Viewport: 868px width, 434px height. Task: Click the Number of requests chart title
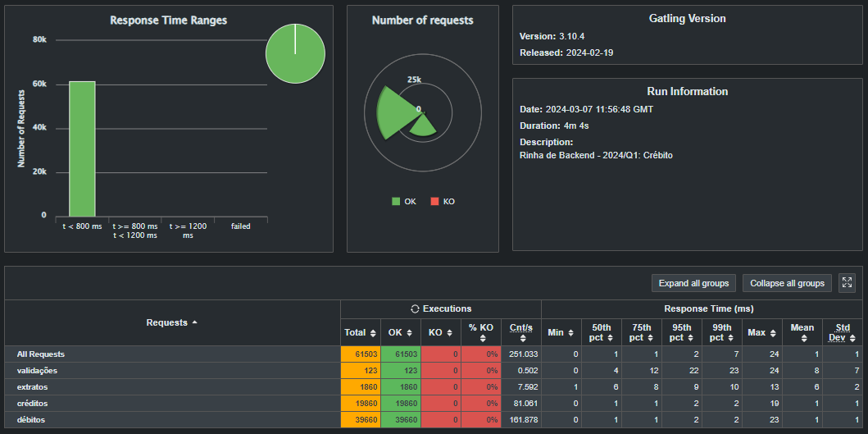(422, 21)
